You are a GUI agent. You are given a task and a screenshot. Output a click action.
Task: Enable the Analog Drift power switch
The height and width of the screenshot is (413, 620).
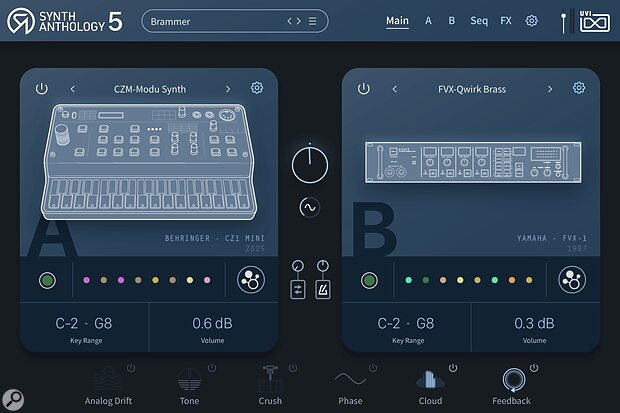click(131, 368)
